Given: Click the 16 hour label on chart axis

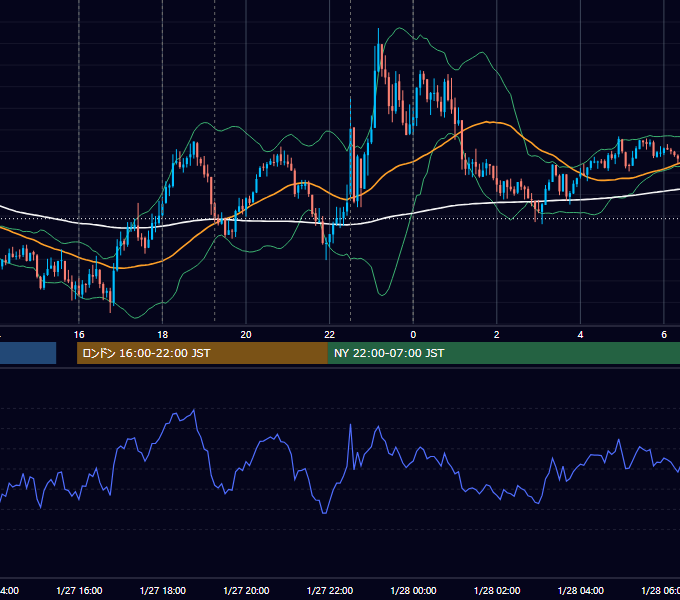Looking at the screenshot, I should point(79,335).
